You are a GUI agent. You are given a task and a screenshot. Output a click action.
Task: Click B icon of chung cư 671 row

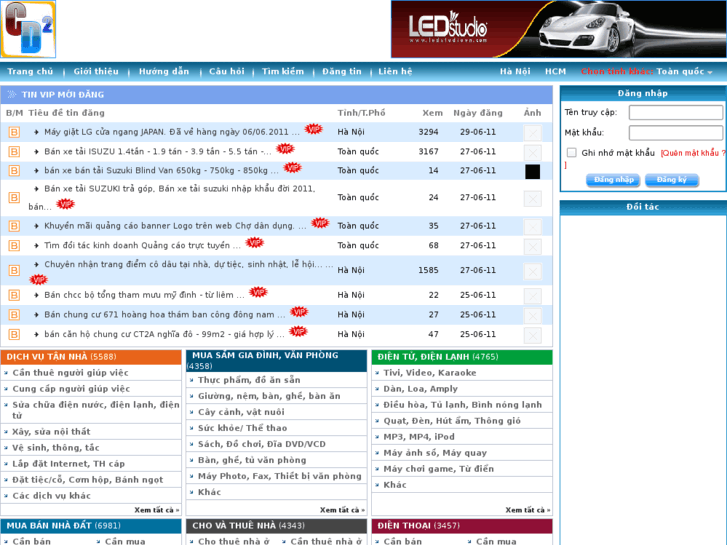click(x=14, y=314)
